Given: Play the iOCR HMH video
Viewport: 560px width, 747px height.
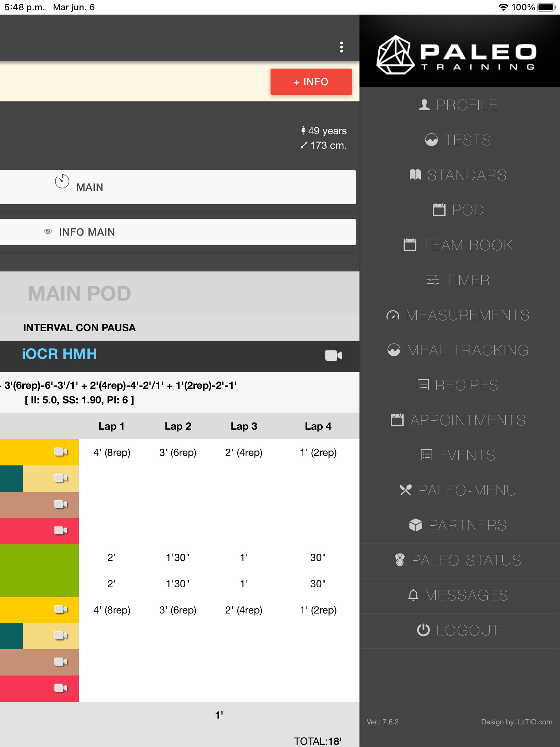Looking at the screenshot, I should [x=333, y=355].
